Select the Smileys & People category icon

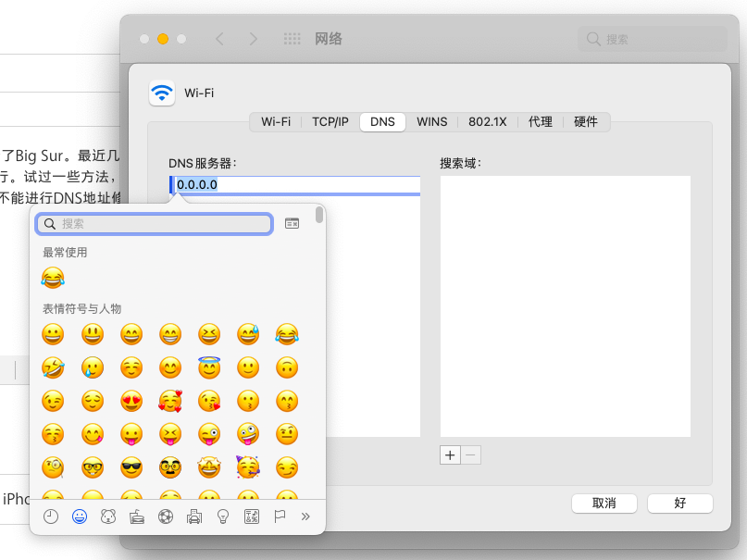coord(80,516)
